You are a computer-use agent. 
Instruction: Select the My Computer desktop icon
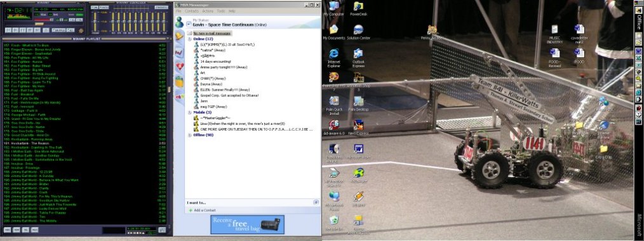coord(333,9)
